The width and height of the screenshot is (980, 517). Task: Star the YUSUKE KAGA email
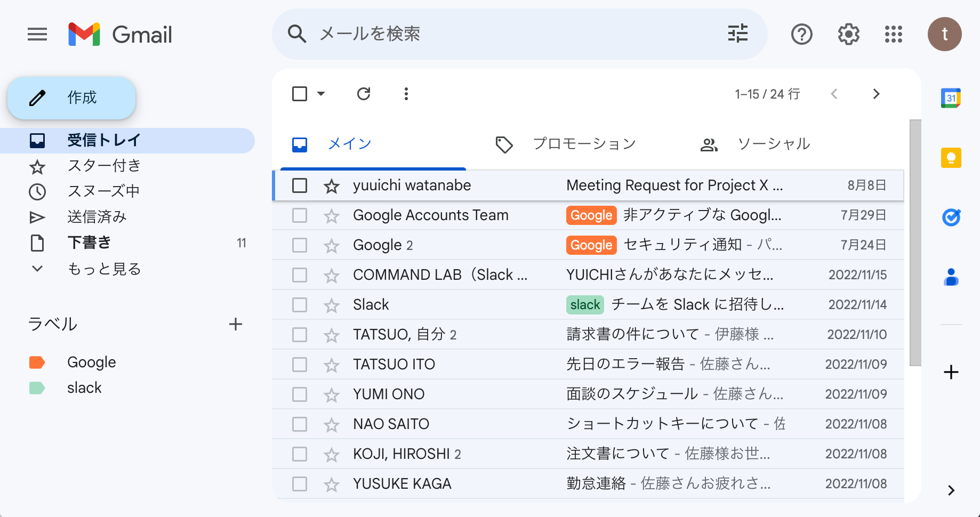tap(332, 484)
